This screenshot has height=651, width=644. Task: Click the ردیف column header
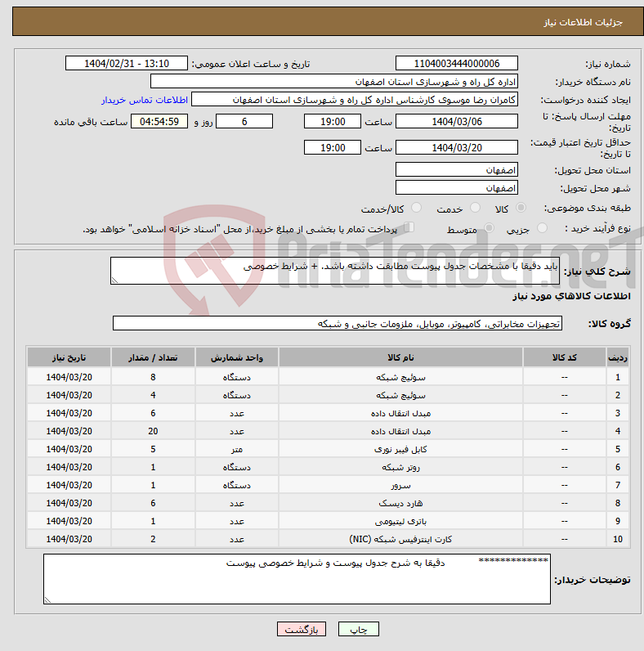point(618,357)
